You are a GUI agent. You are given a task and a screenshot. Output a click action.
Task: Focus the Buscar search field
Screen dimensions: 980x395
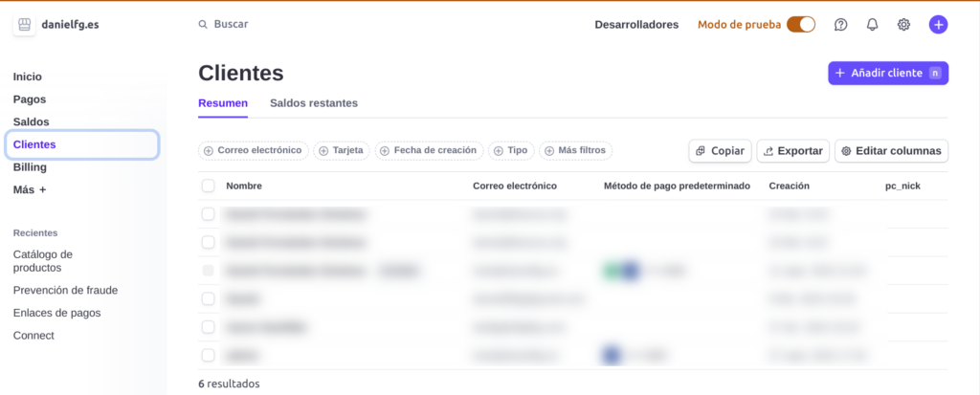287,25
